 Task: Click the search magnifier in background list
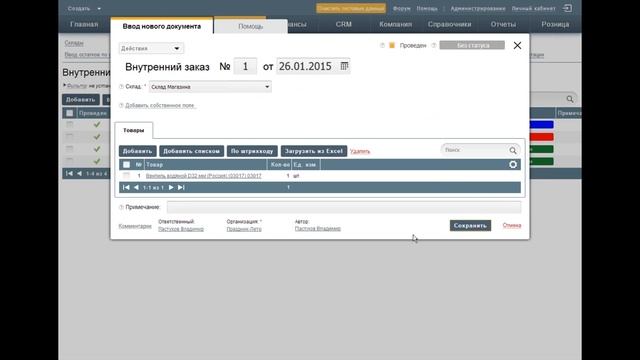pos(570,99)
